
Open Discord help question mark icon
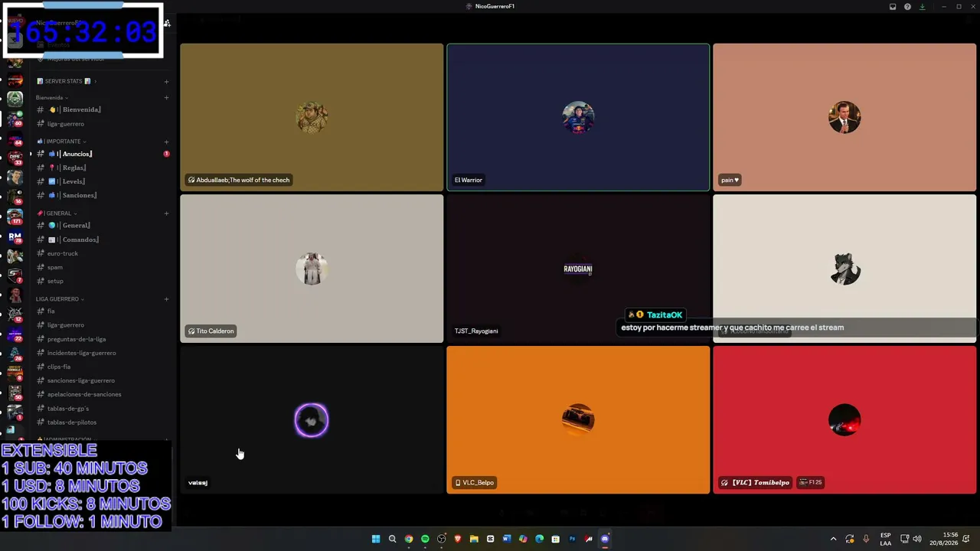tap(907, 7)
